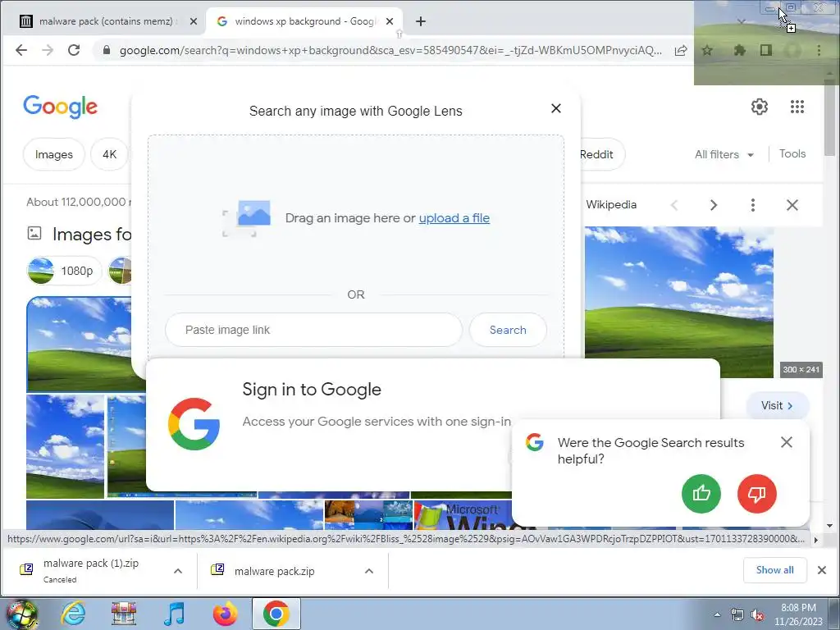
Task: Open image preview more options menu
Action: point(753,205)
